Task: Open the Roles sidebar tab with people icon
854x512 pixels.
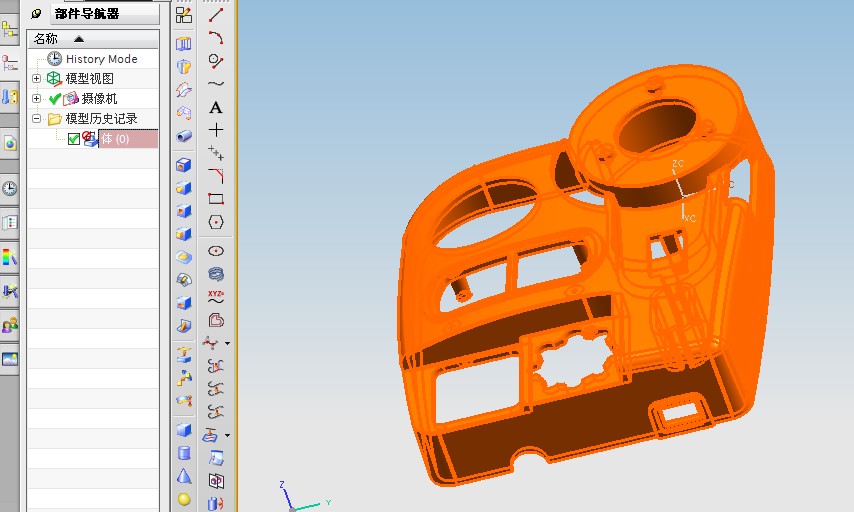Action: click(9, 325)
